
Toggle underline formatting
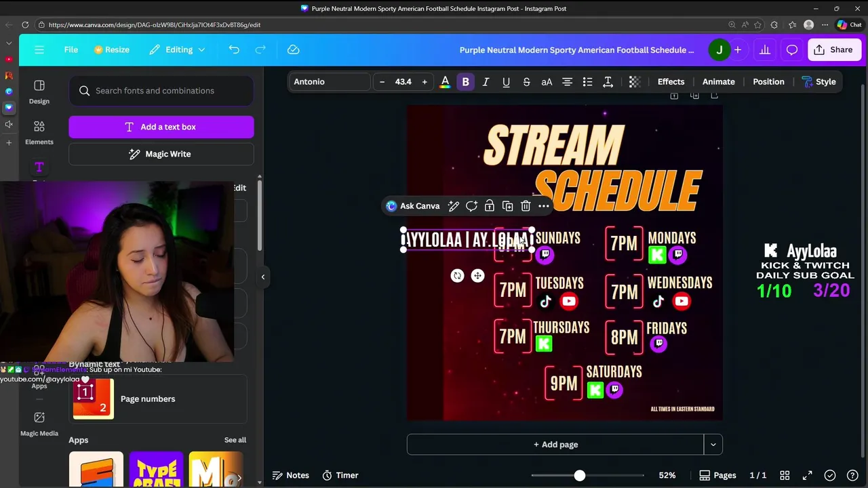(506, 81)
